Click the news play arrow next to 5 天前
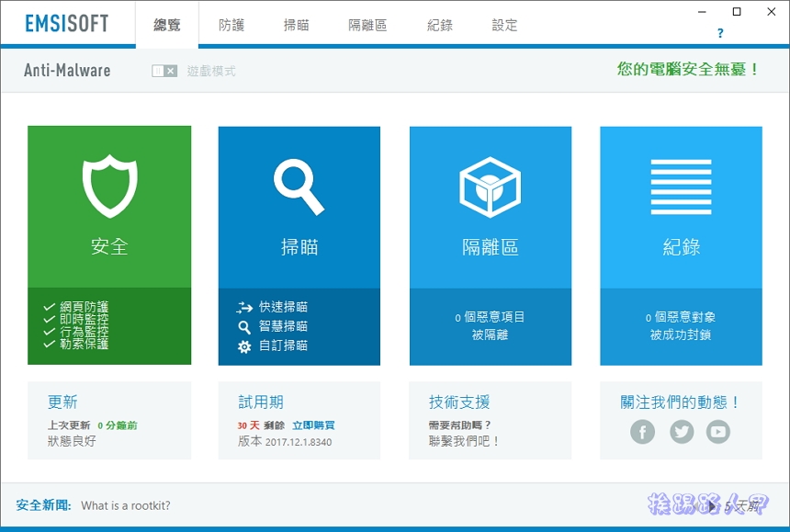Image resolution: width=790 pixels, height=532 pixels. (711, 505)
